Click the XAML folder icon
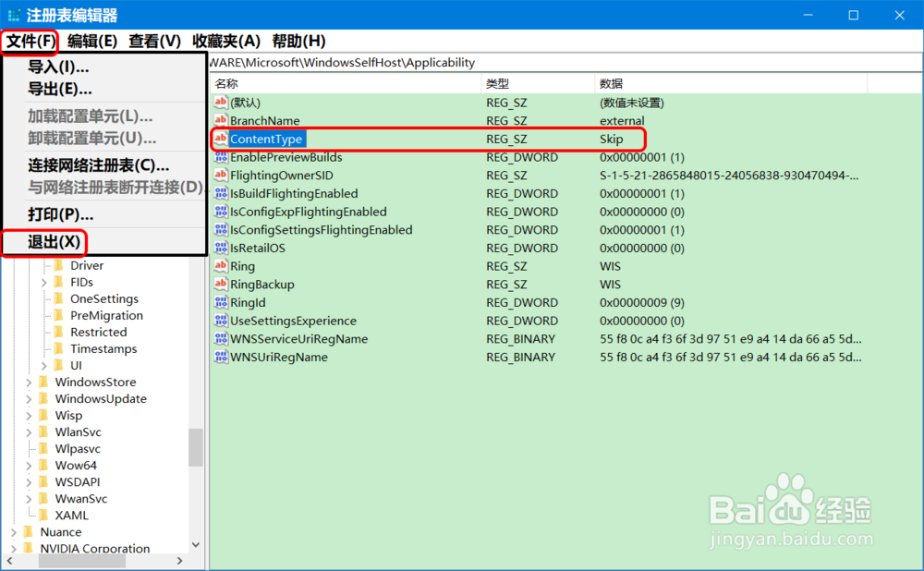 point(43,515)
